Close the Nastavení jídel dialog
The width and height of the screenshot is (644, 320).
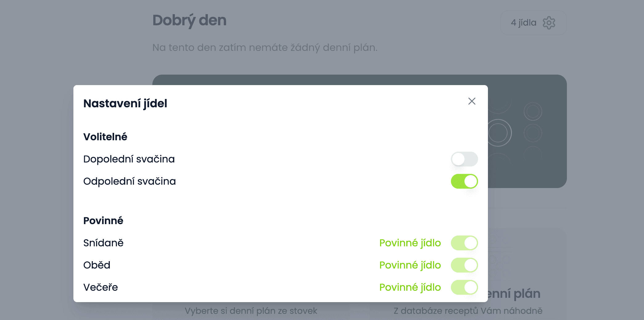pos(472,101)
